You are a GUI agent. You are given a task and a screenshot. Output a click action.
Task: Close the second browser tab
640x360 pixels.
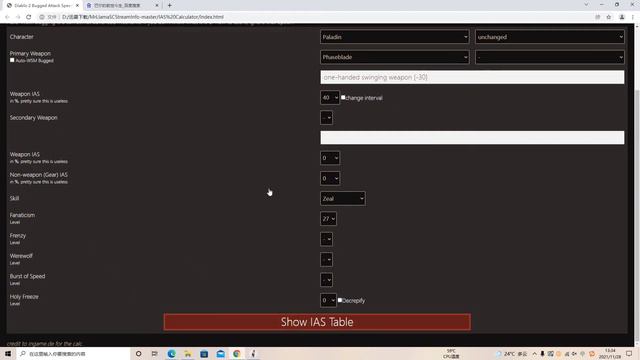[157, 5]
